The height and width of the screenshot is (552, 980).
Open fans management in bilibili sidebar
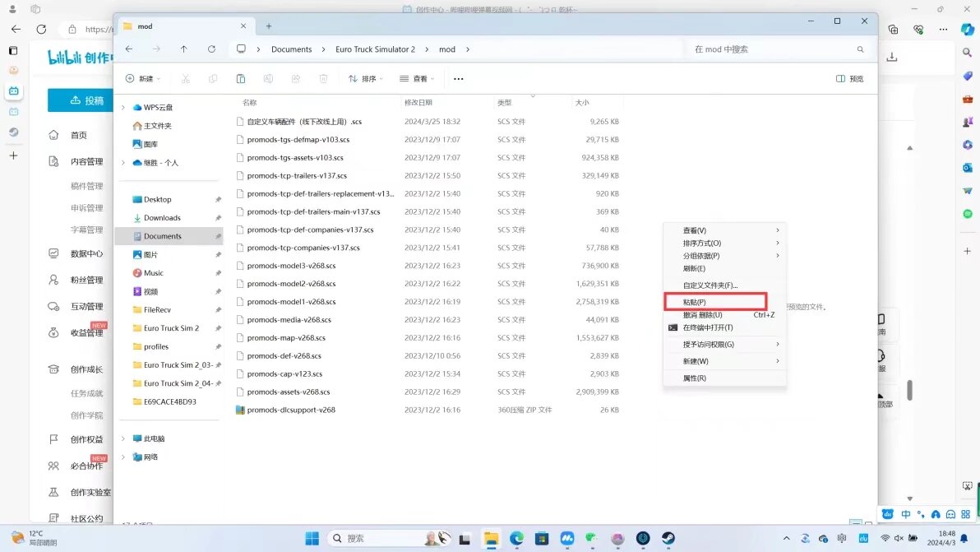[86, 280]
